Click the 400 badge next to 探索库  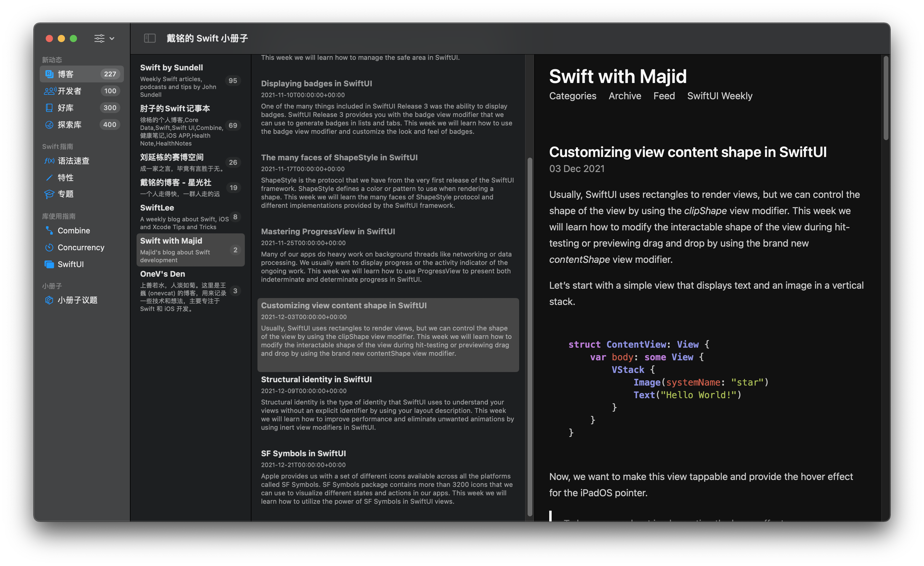tap(109, 125)
